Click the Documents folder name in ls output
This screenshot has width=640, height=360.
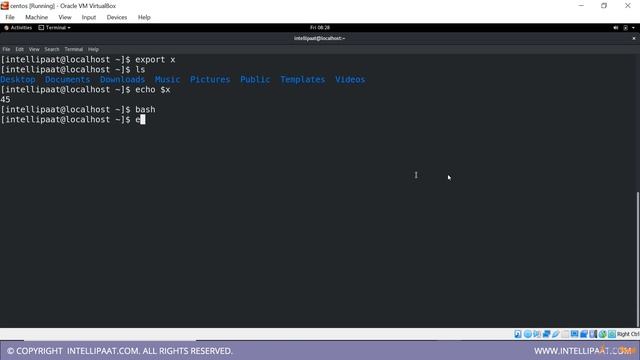tap(67, 80)
